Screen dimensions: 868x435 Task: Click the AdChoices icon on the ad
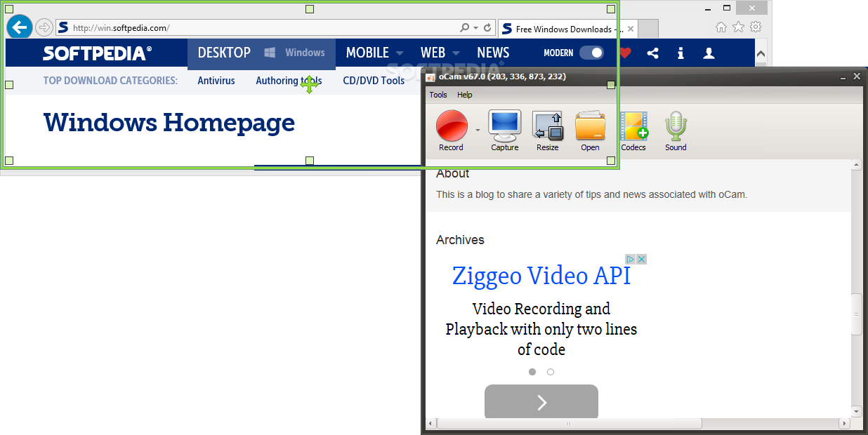[631, 259]
